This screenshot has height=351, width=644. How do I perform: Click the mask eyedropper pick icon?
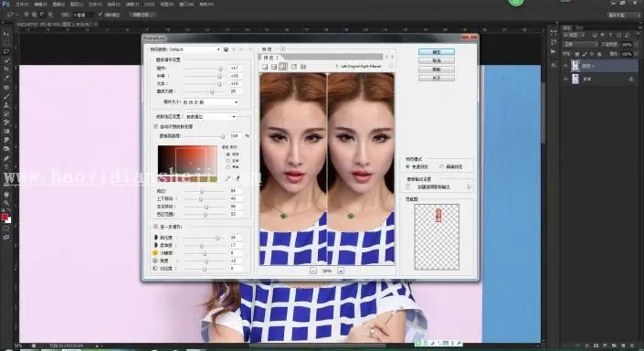click(x=228, y=178)
